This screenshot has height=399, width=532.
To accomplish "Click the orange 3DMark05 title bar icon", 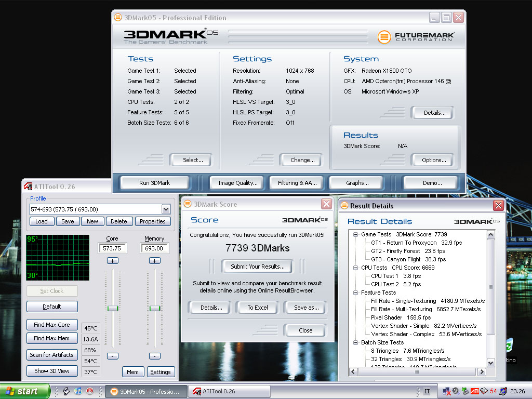I will pos(118,17).
